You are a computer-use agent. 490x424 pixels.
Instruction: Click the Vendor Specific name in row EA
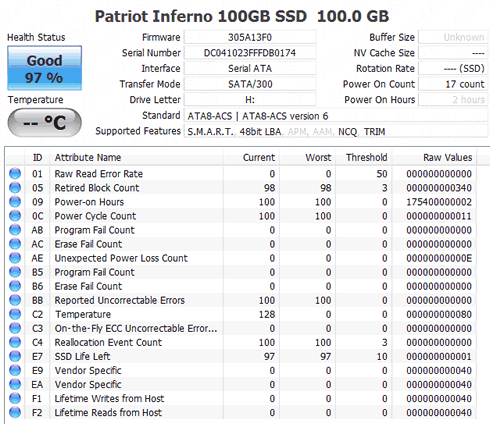click(88, 384)
